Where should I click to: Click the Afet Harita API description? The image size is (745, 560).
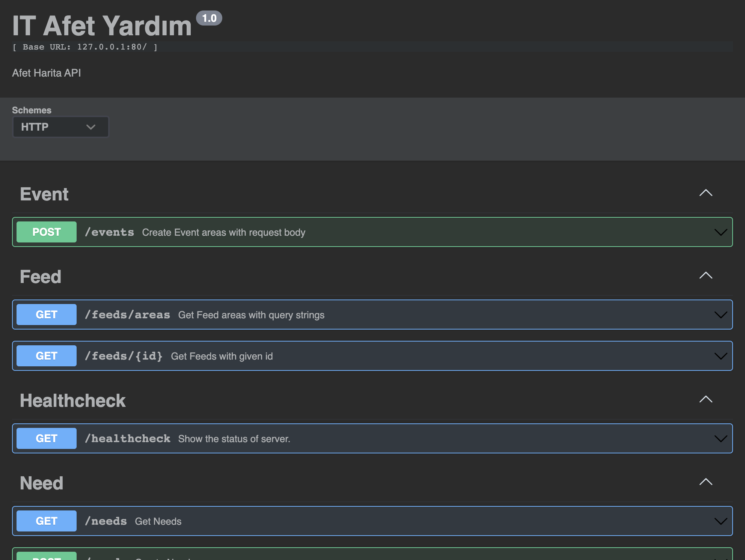point(47,73)
